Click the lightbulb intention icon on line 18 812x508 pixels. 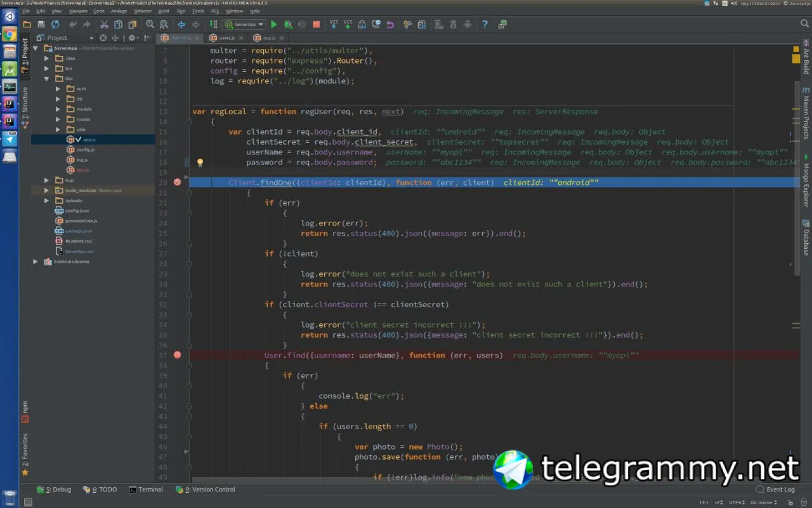[x=200, y=163]
